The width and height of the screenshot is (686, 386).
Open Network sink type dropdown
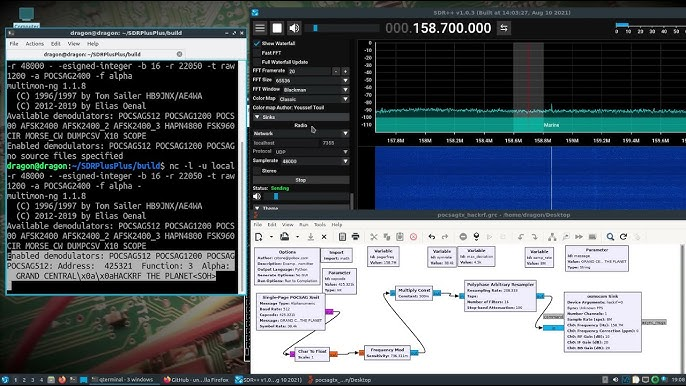pos(301,133)
